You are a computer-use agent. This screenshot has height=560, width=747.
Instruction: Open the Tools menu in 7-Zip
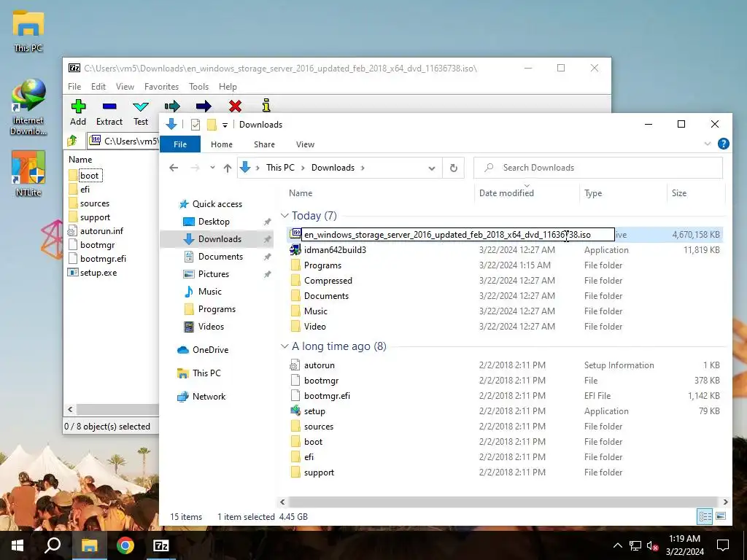pyautogui.click(x=198, y=87)
